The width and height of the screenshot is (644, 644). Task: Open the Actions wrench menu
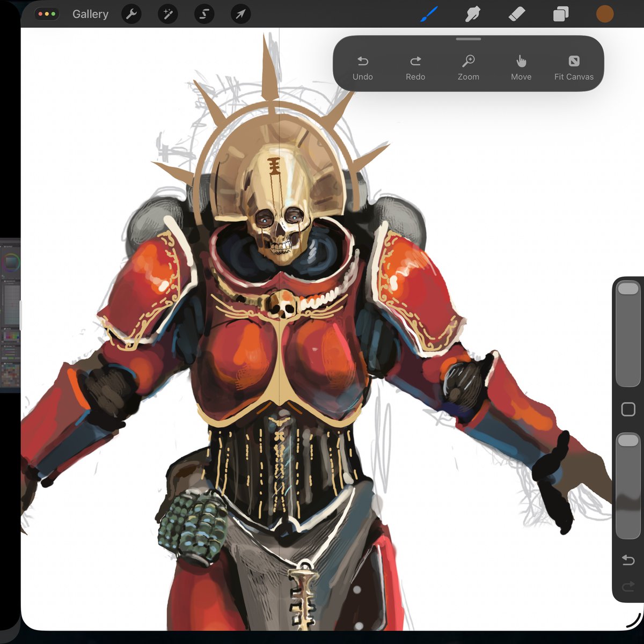[131, 14]
